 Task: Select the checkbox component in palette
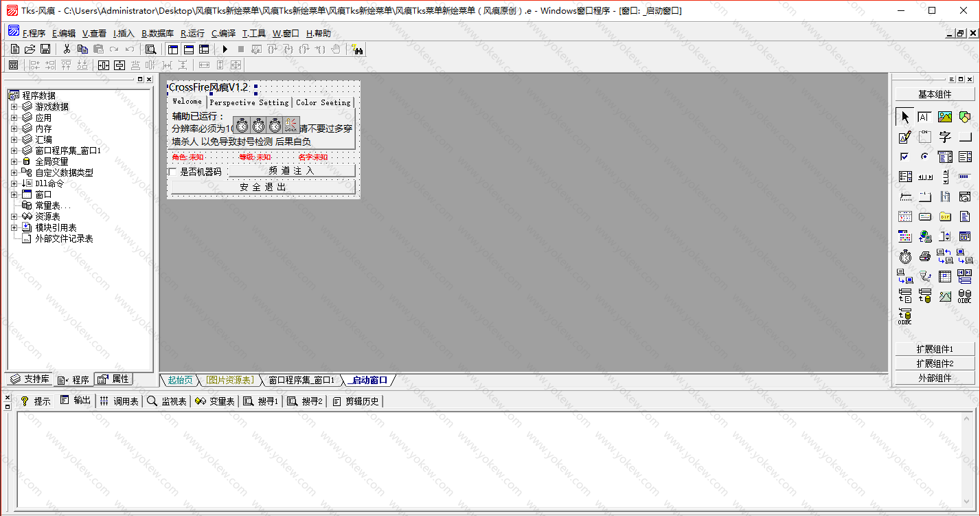(905, 157)
